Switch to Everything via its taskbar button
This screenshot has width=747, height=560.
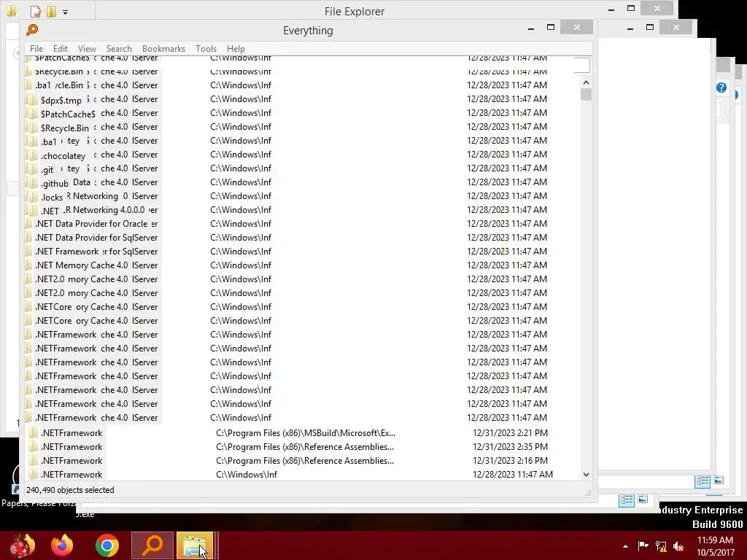tap(152, 545)
